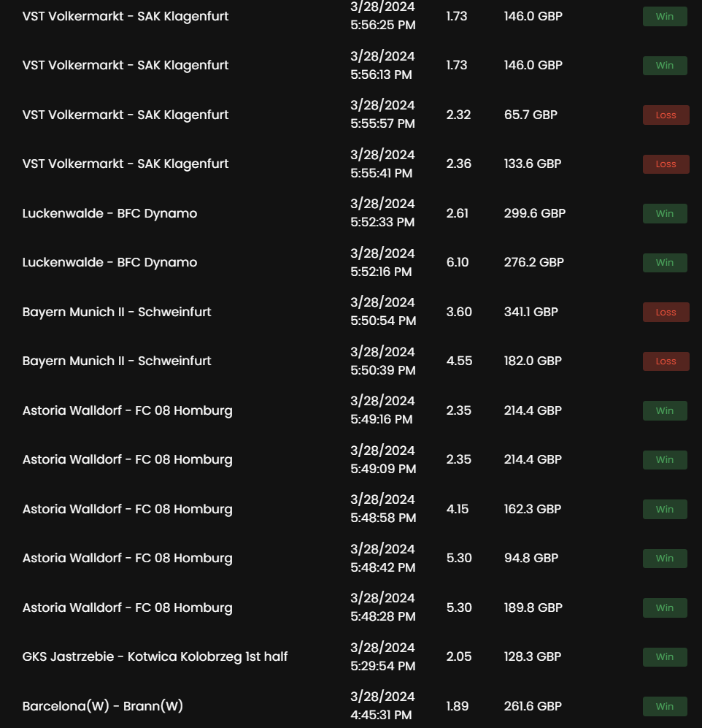Open the Luckenwalde - BFC Dynamo bet at 5:52:33 PM
The image size is (702, 728).
pos(109,213)
